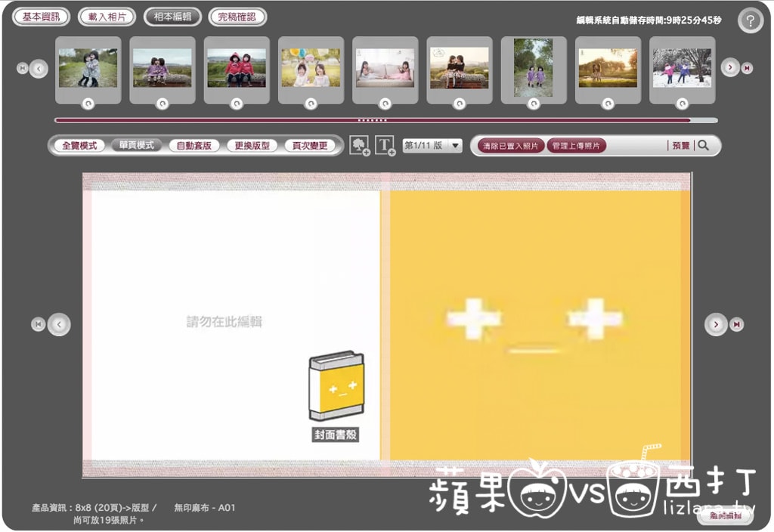Jump to the last photos in strip

pyautogui.click(x=747, y=68)
